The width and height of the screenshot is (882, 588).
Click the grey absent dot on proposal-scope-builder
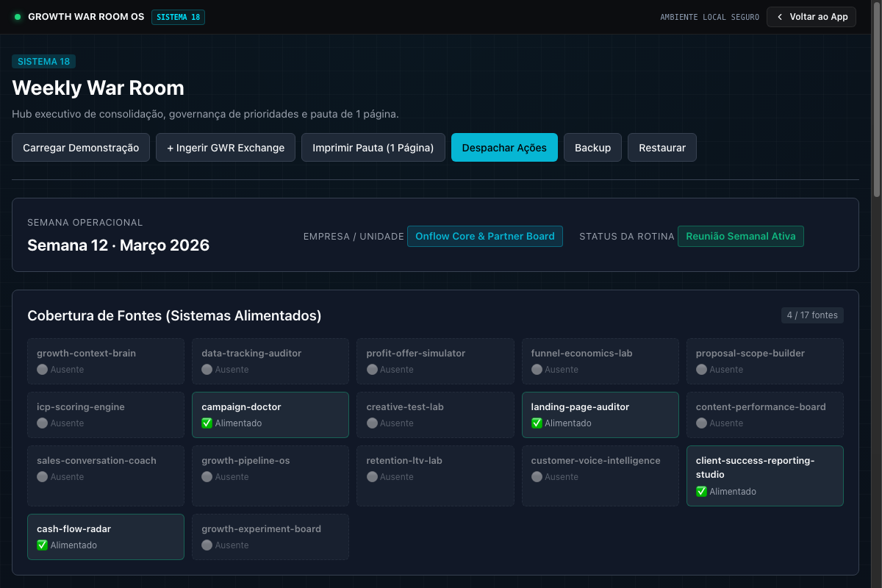pos(701,370)
